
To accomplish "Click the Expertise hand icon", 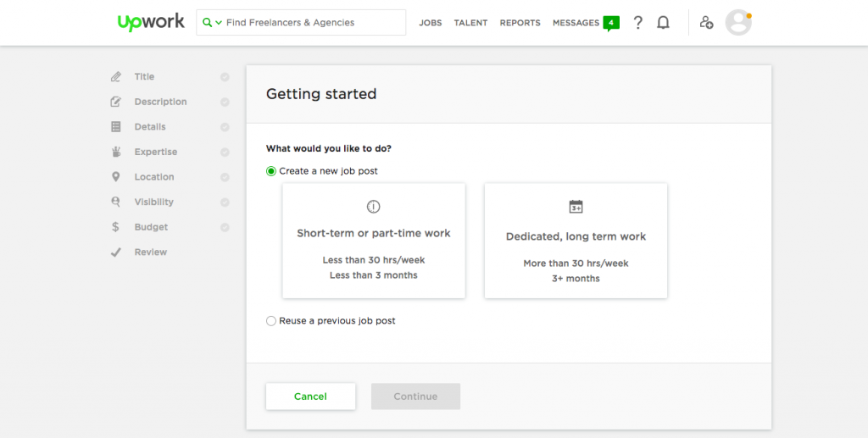I will tap(115, 152).
